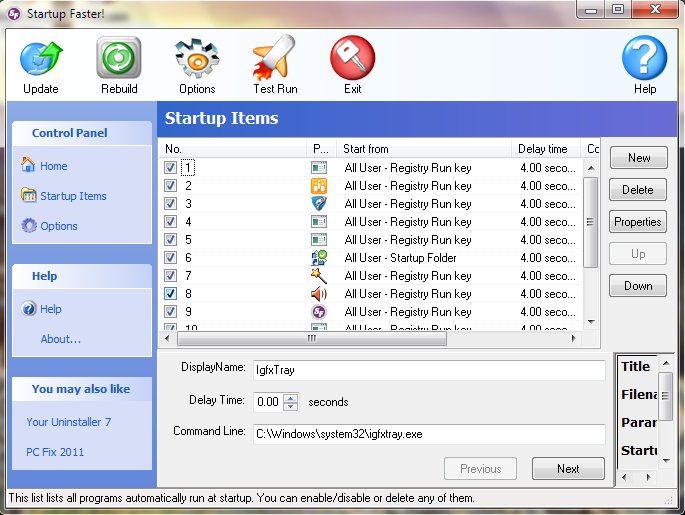Click blue shield icon of item 3
The image size is (685, 515).
tap(319, 204)
